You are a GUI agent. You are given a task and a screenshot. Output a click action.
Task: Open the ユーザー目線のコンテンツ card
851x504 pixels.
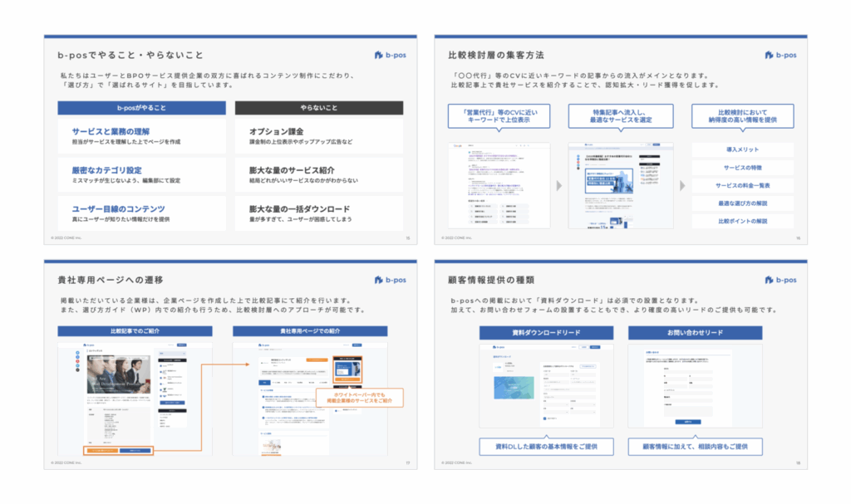[141, 213]
